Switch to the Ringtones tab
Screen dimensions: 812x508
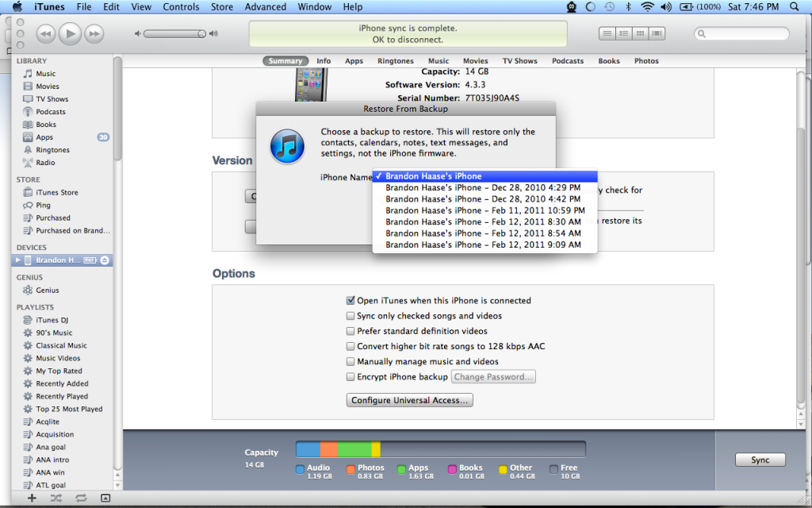[395, 60]
